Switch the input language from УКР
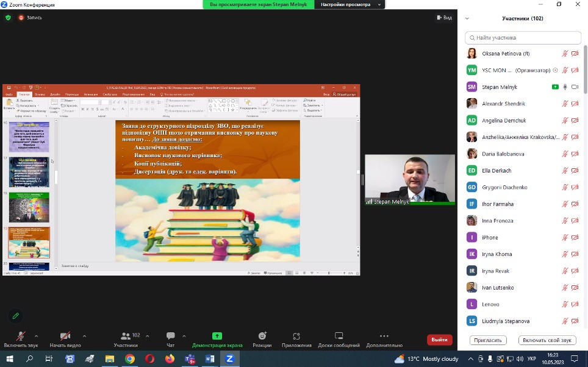This screenshot has height=367, width=588. click(x=532, y=358)
